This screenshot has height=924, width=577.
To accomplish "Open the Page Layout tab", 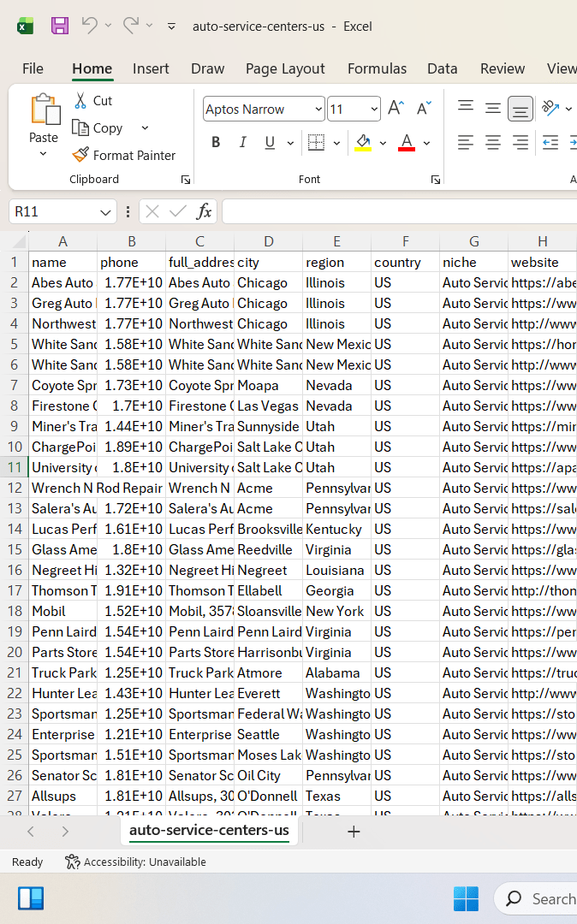I will coord(285,68).
